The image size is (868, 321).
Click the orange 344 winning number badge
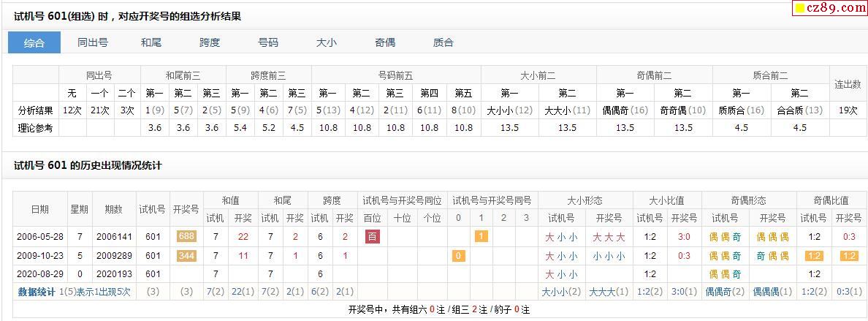click(x=186, y=256)
